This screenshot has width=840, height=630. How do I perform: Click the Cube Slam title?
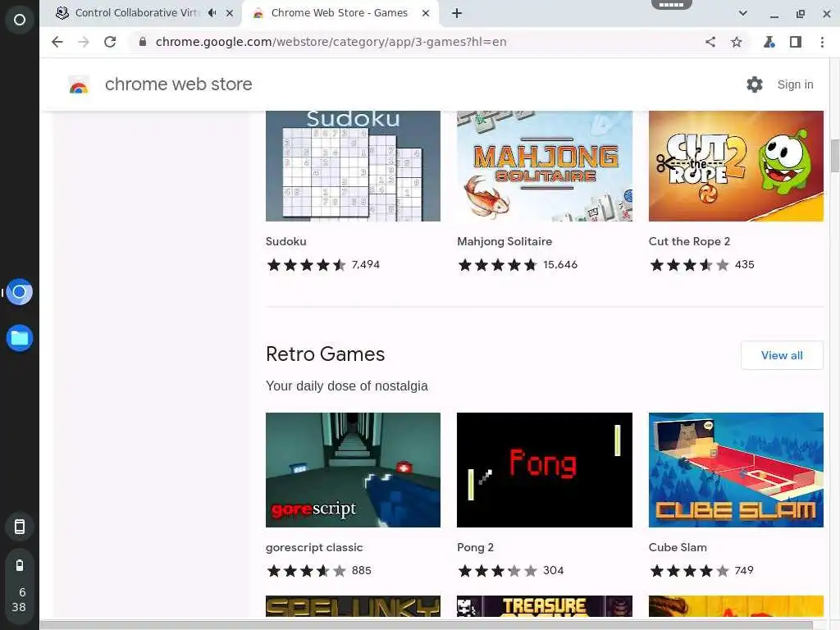pos(678,547)
